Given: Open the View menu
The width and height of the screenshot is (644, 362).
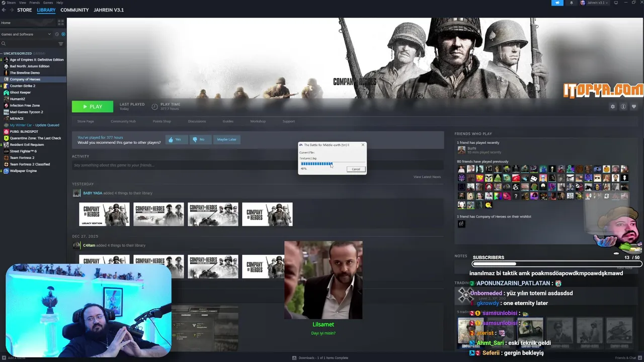Looking at the screenshot, I should pos(23,3).
